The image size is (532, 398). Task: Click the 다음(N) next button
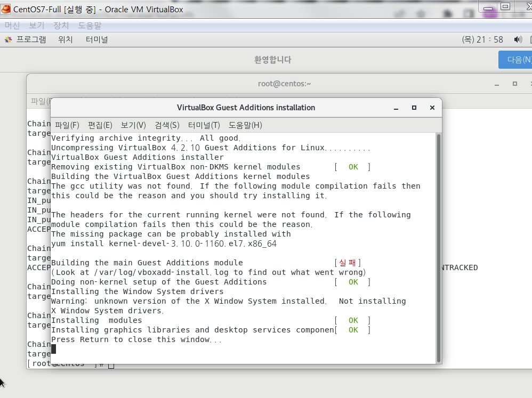click(517, 60)
